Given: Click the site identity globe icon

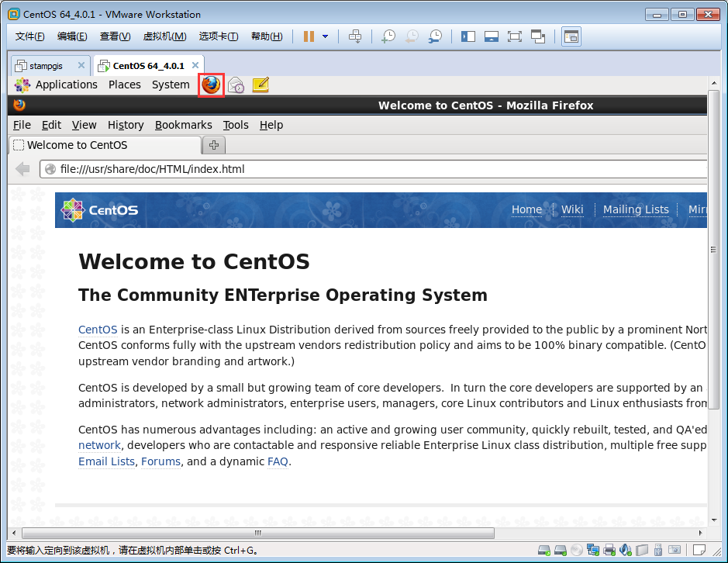Looking at the screenshot, I should click(50, 169).
